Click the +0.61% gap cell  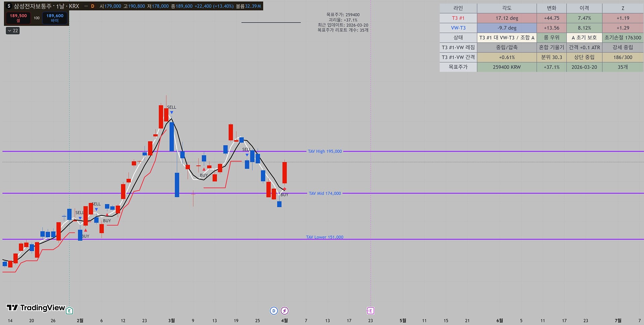pos(507,57)
